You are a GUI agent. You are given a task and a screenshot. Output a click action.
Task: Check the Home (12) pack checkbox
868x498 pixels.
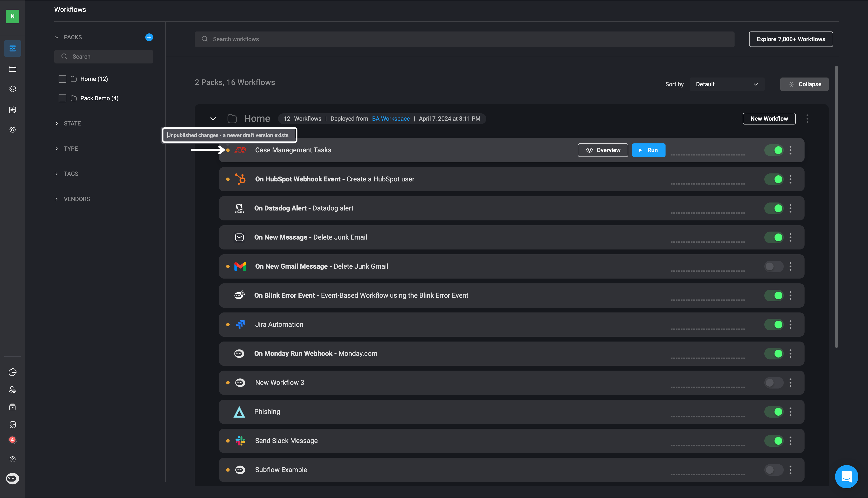click(x=62, y=79)
